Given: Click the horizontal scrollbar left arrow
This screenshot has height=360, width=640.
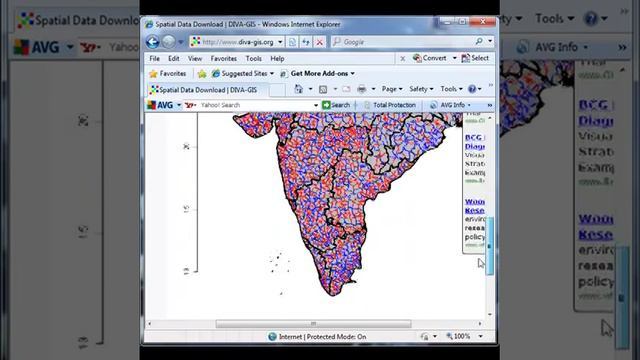Looking at the screenshot, I should pos(149,324).
